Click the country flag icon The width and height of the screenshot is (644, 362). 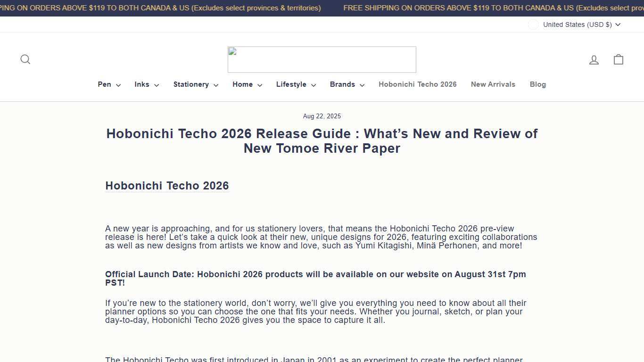coord(533,25)
